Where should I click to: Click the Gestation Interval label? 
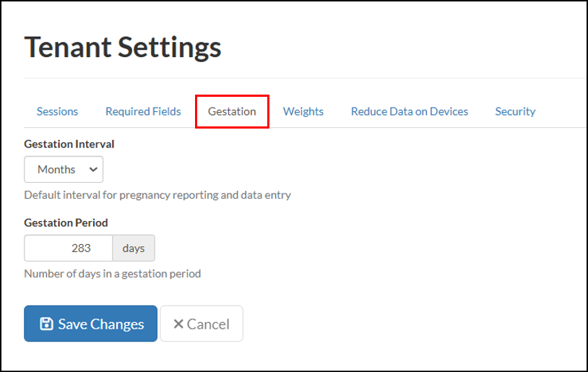[x=69, y=144]
